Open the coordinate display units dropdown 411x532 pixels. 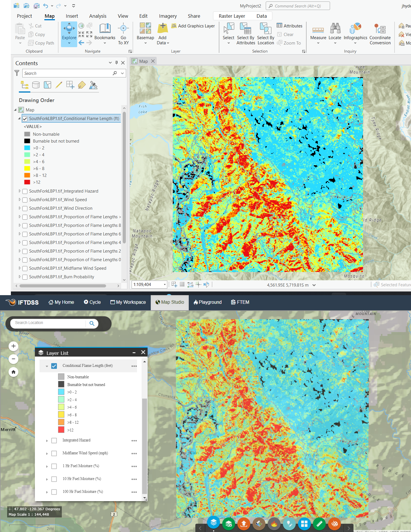tap(314, 285)
